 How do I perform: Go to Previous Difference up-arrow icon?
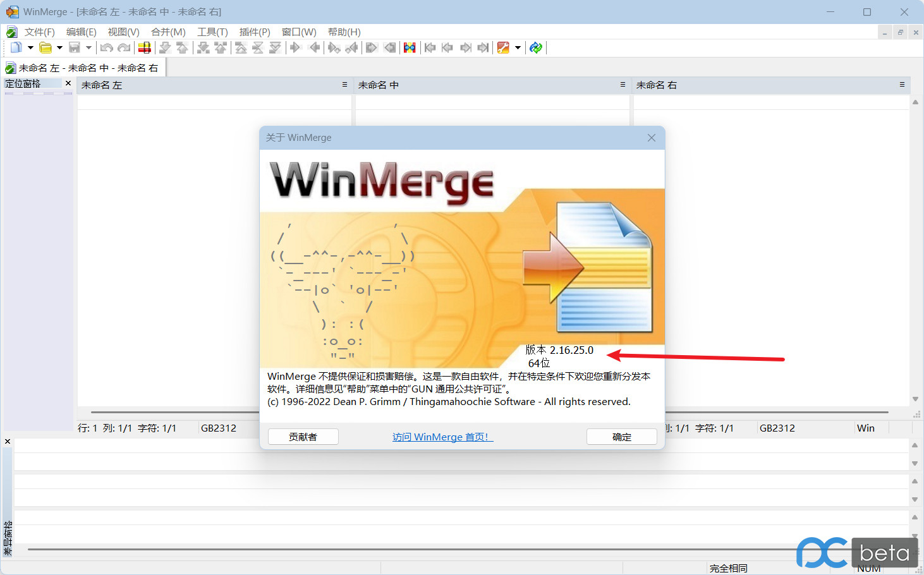coord(183,47)
